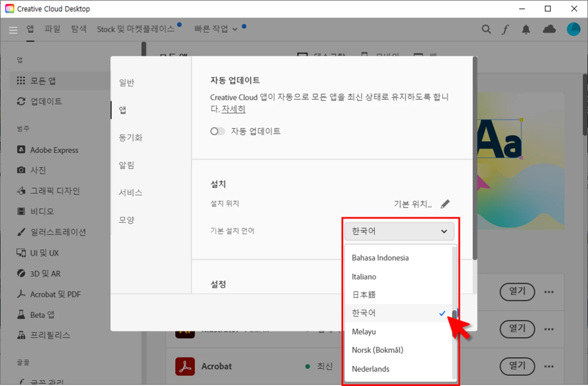Click the language list scrollbar thumb
Viewport: 588px width, 386px height.
coord(455,315)
